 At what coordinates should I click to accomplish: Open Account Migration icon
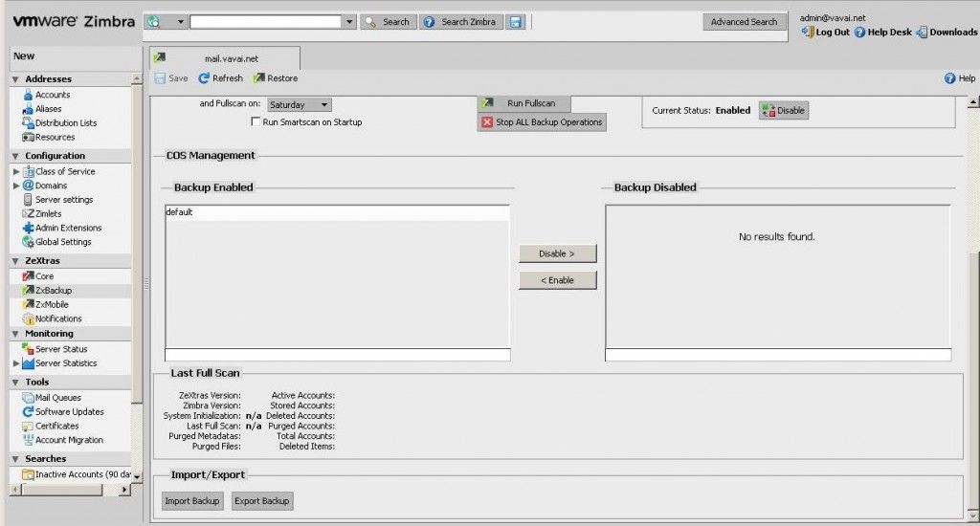click(28, 440)
